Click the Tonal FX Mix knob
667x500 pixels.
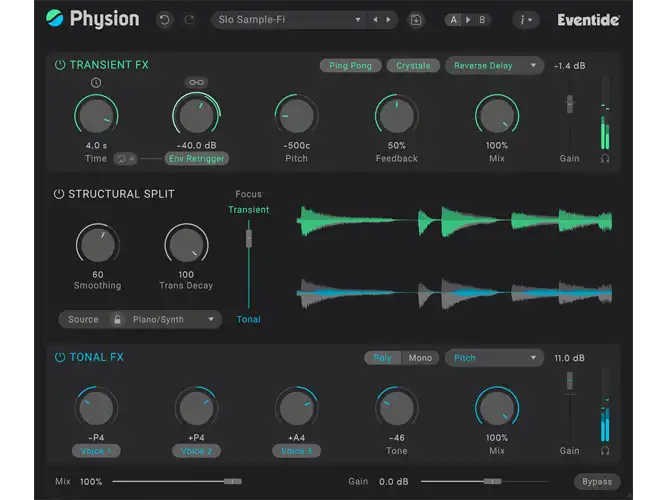(497, 408)
